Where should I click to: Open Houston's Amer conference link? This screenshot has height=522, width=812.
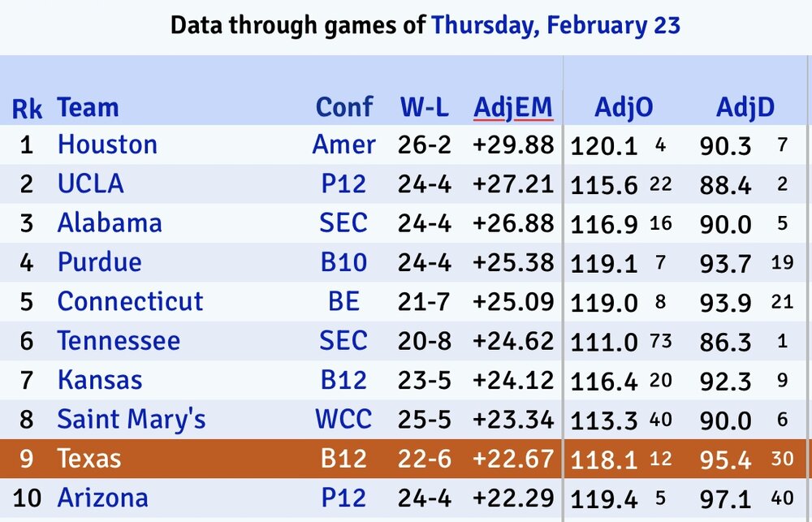click(343, 145)
